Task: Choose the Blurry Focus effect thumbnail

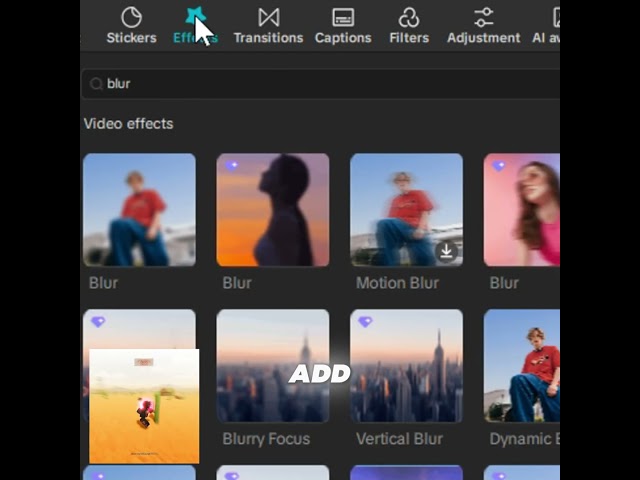Action: [273, 366]
